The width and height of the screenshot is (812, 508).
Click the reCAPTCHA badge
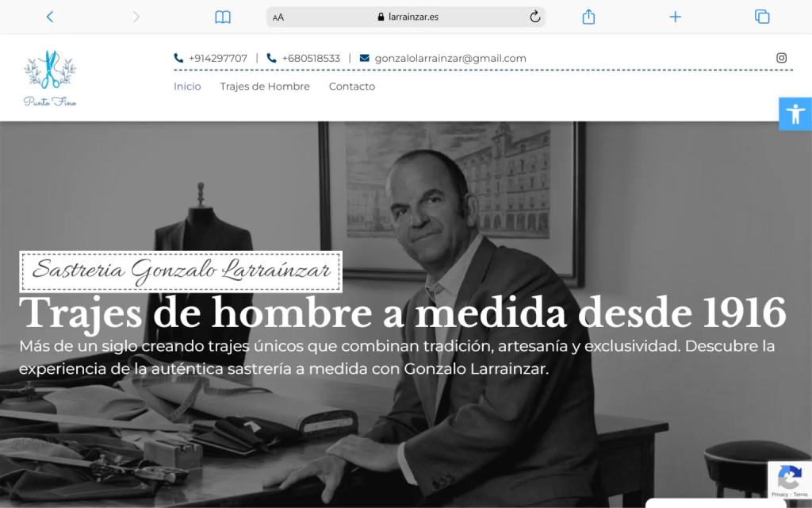pos(789,480)
